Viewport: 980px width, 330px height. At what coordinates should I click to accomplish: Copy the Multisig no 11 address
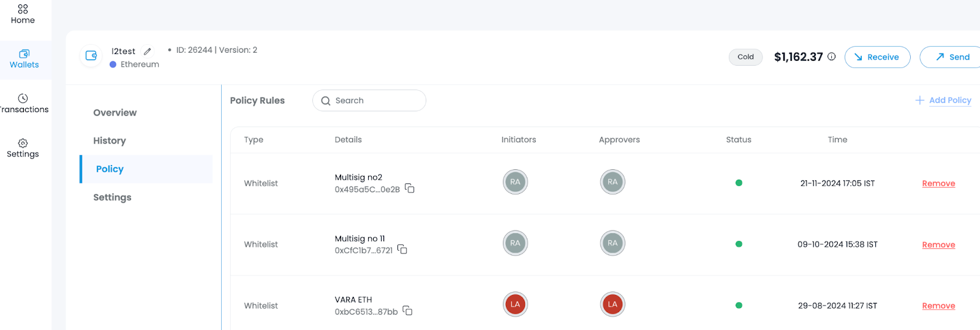(402, 250)
